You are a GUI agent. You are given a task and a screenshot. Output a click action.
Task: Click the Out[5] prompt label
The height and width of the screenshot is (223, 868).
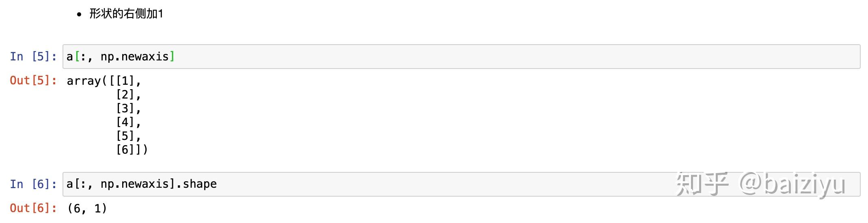[33, 81]
